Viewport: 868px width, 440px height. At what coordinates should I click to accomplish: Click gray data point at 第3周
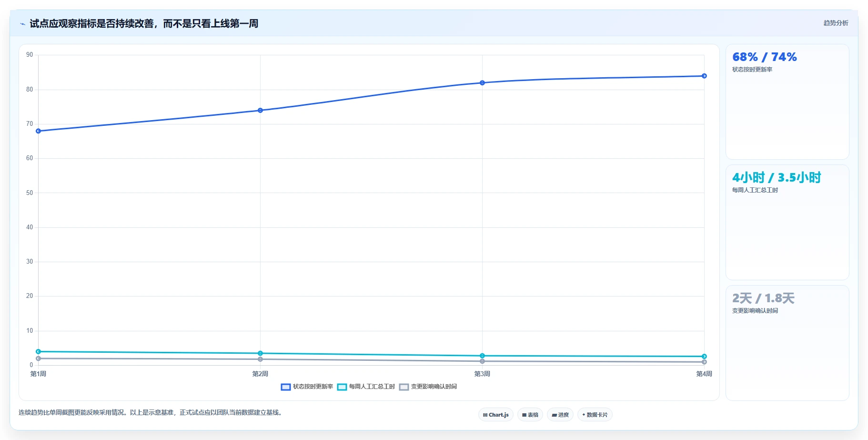[x=482, y=361]
